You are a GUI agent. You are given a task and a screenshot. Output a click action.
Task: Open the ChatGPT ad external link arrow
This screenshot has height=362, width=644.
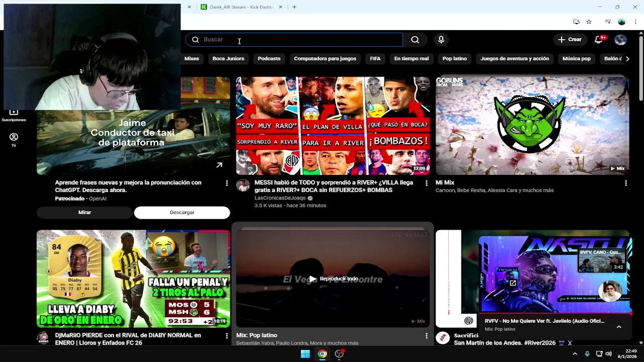click(x=219, y=165)
